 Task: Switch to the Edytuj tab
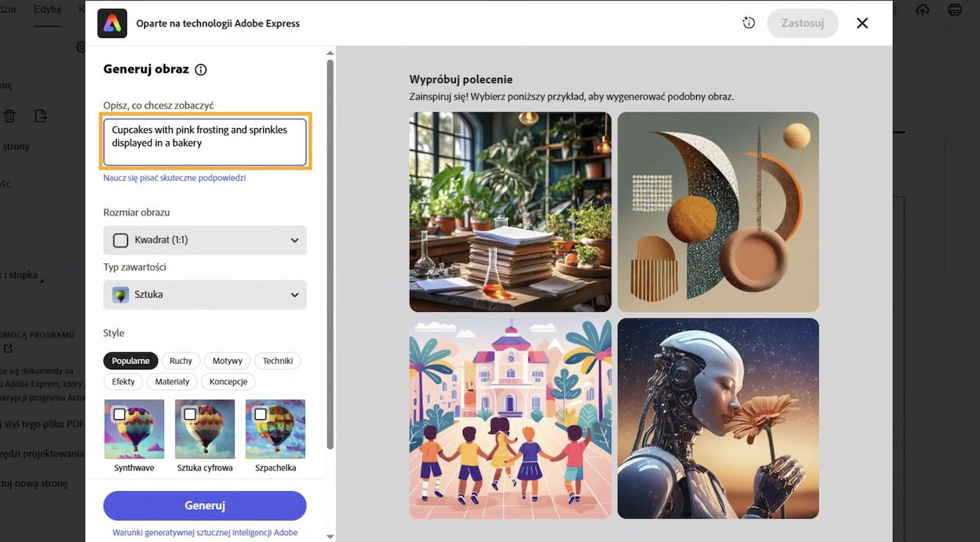click(x=47, y=9)
